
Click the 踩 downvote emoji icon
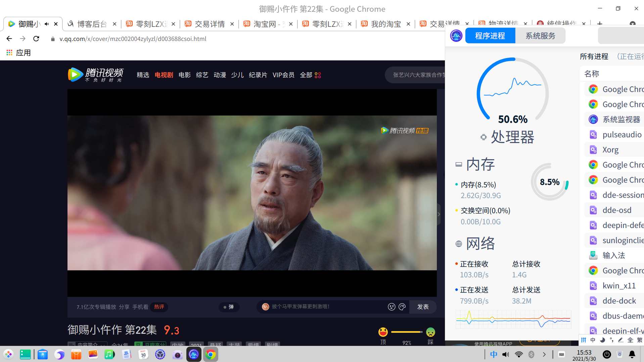(x=430, y=332)
